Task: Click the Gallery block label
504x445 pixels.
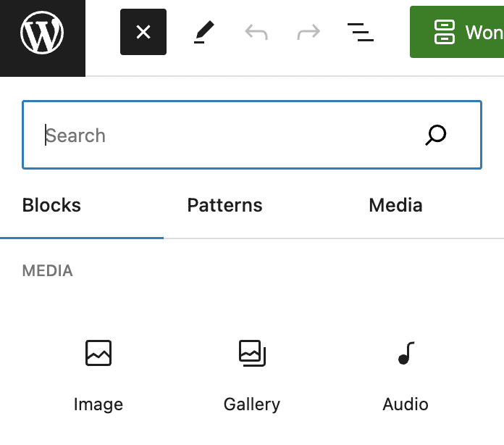Action: (252, 404)
